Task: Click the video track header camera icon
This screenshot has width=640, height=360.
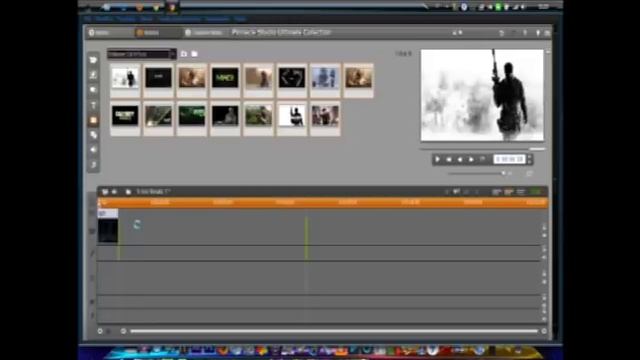Action: 92,231
